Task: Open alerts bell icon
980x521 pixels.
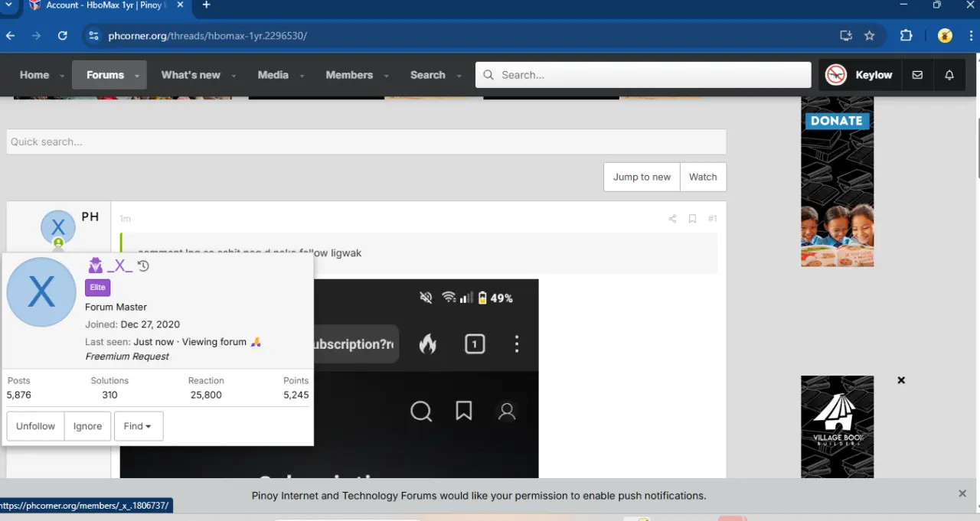Action: tap(949, 75)
